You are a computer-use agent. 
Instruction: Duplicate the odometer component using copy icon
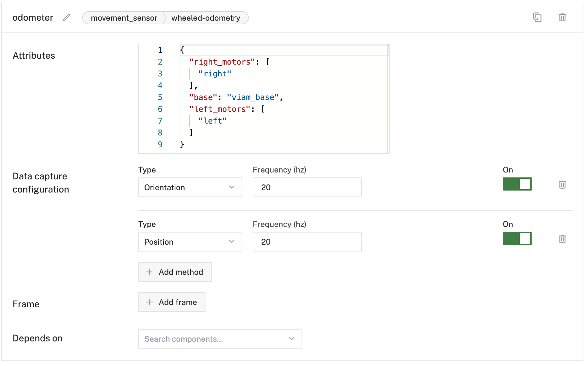(537, 17)
